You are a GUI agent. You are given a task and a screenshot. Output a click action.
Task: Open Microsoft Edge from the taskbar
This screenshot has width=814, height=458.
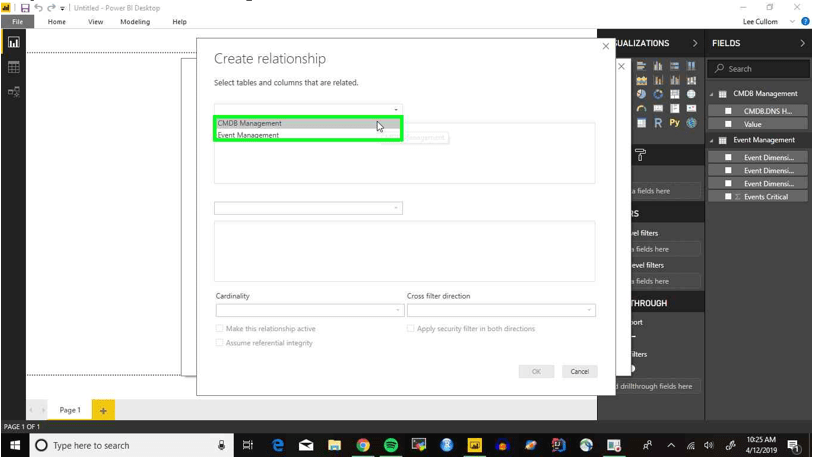[278, 445]
